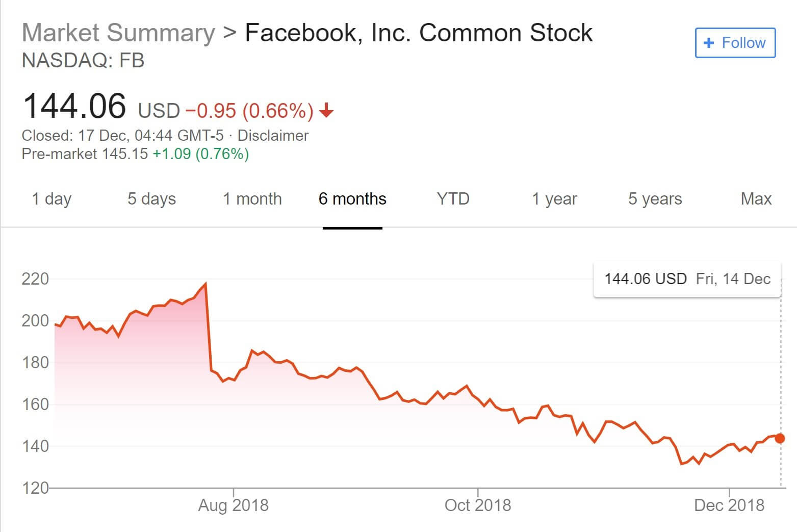Screen dimensions: 797x532
Task: Show the 1 month chart range
Action: coord(252,199)
